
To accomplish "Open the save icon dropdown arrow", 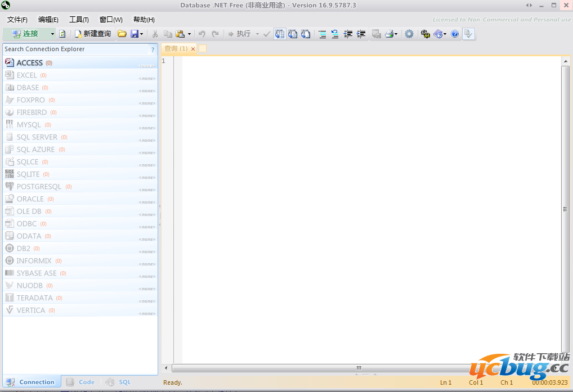I will point(141,34).
